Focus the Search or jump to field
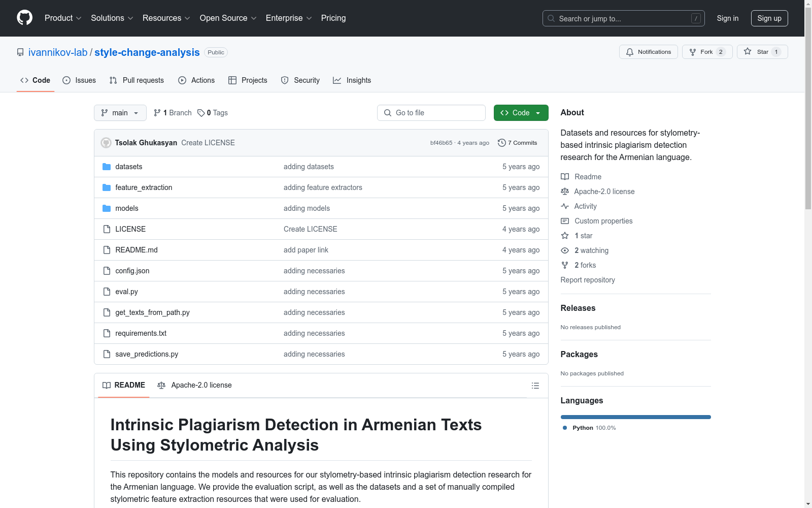Viewport: 812px width, 508px height. click(624, 18)
